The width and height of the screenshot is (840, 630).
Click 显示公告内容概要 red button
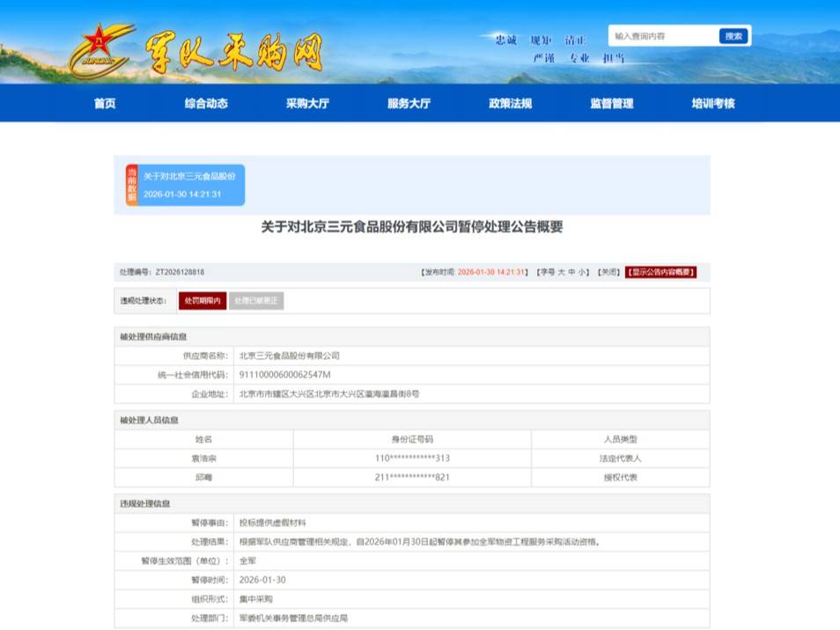pos(660,273)
